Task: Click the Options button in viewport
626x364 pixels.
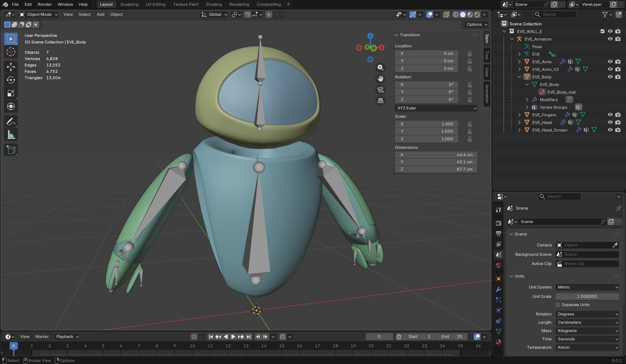Action: [477, 24]
